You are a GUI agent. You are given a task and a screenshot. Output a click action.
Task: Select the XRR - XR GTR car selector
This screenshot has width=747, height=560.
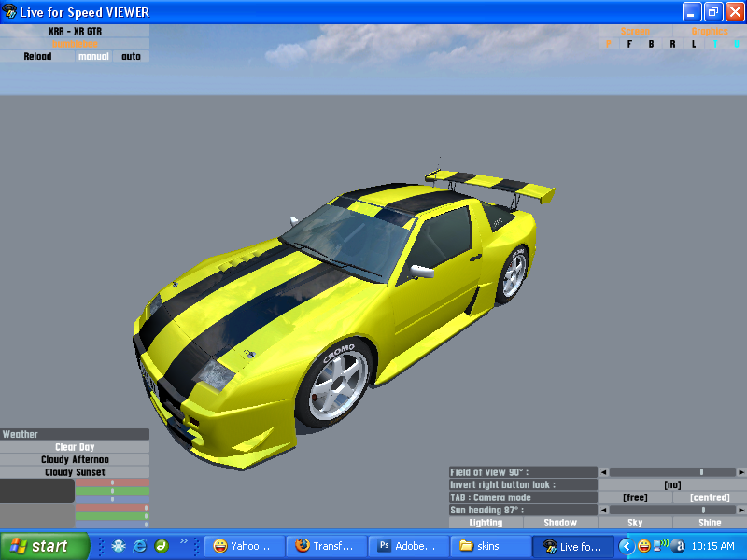point(75,31)
